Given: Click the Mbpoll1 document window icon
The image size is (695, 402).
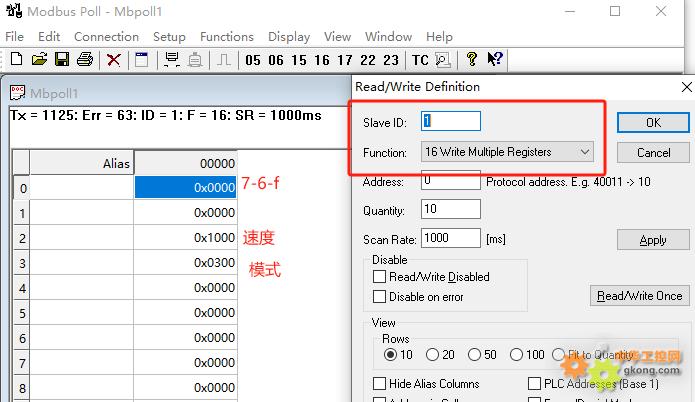Looking at the screenshot, I should tap(17, 93).
